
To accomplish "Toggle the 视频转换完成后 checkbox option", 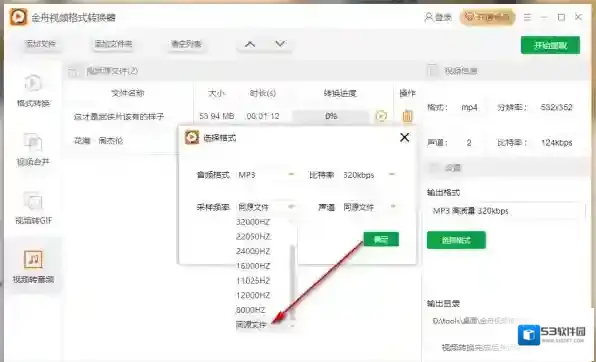I will point(480,347).
